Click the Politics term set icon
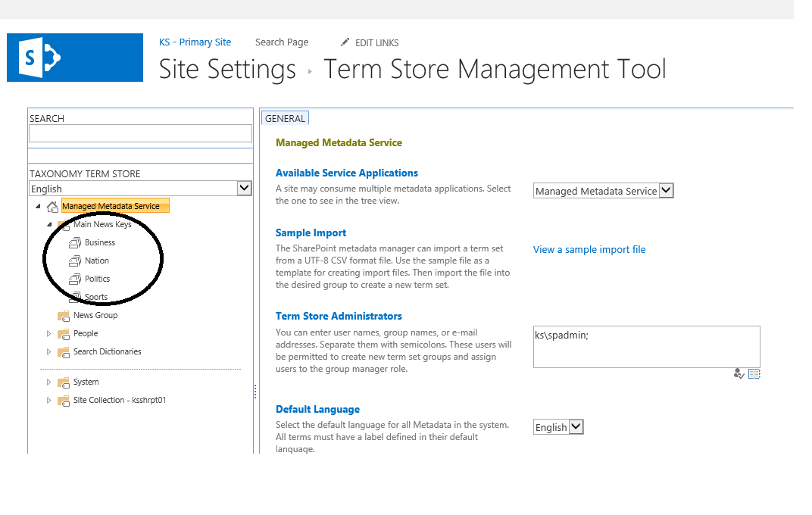The width and height of the screenshot is (812, 515). 75,279
